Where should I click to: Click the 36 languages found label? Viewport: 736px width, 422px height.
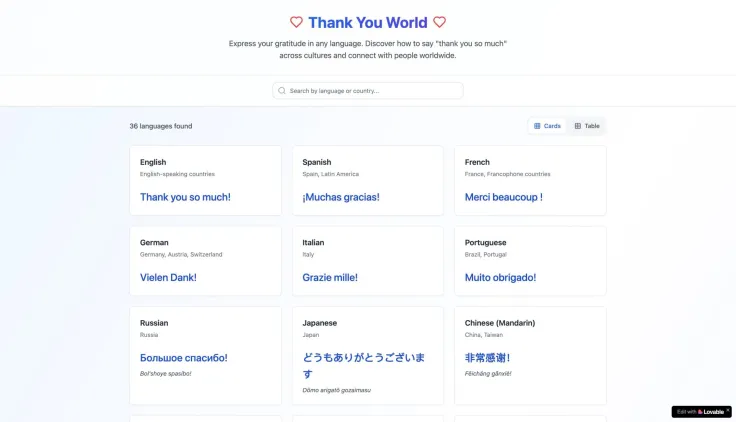coord(161,126)
